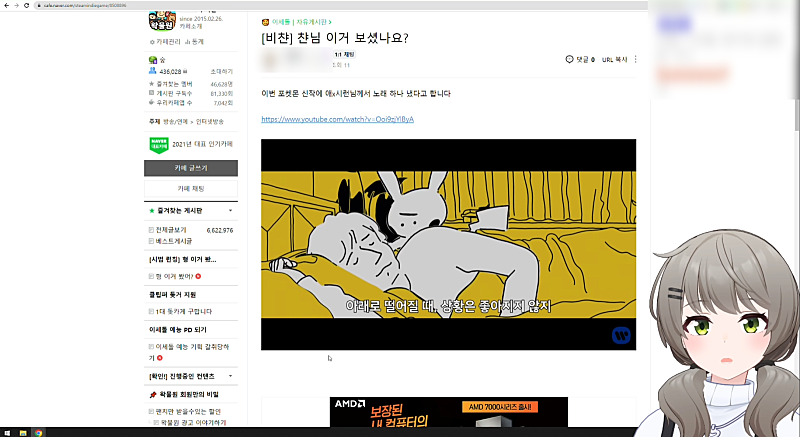The image size is (800, 437).
Task: Click the green NAVER 대표카페 badge
Action: (x=159, y=145)
